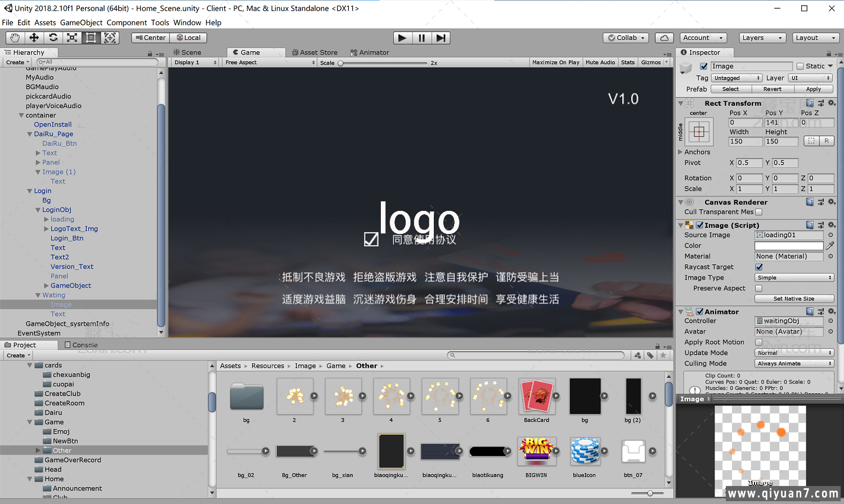Click Set Native Size button
Viewport: 844px width, 504px height.
coord(794,299)
